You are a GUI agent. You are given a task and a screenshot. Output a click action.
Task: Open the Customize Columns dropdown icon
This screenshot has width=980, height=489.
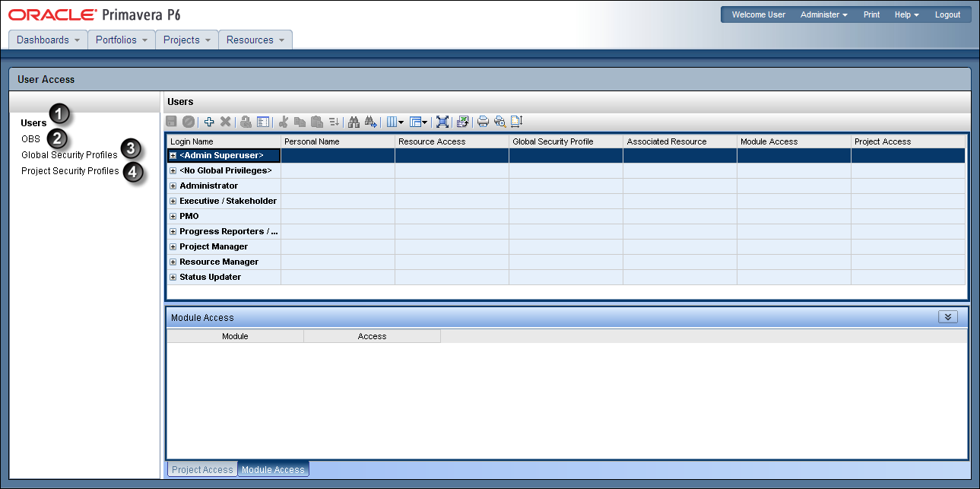pyautogui.click(x=395, y=122)
